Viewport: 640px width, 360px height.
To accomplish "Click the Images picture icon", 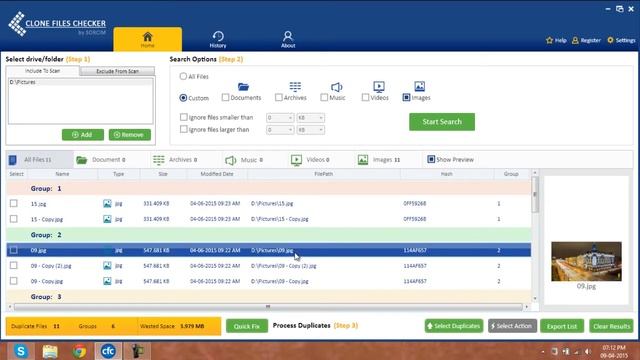I will (420, 86).
